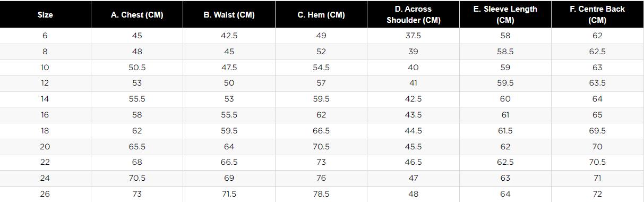This screenshot has height=202, width=644.
Task: Click sleeve length value 58.5
Action: pos(505,52)
